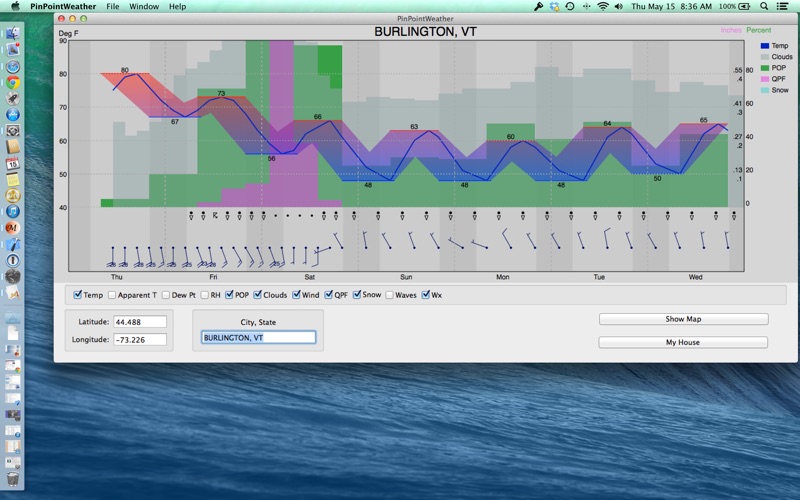800x500 pixels.
Task: Click the key icon in menu bar
Action: (x=538, y=6)
